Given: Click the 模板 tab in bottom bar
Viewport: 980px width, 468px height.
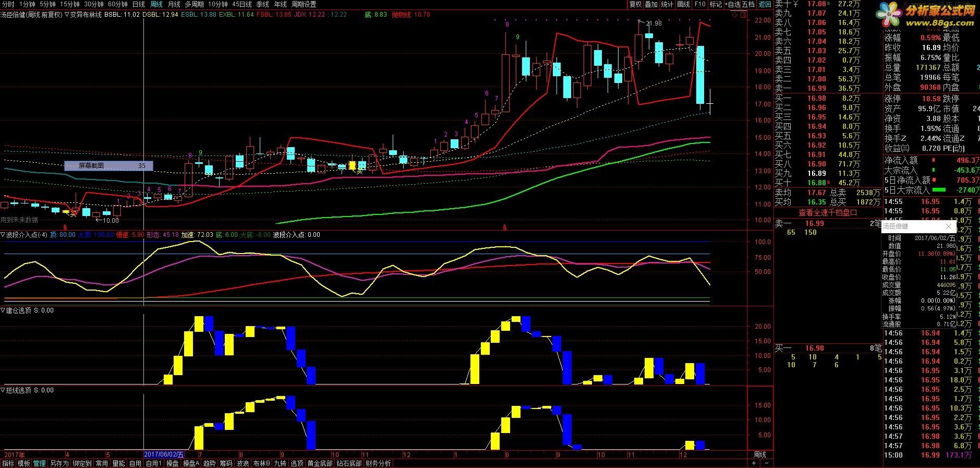Looking at the screenshot, I should tap(23, 463).
